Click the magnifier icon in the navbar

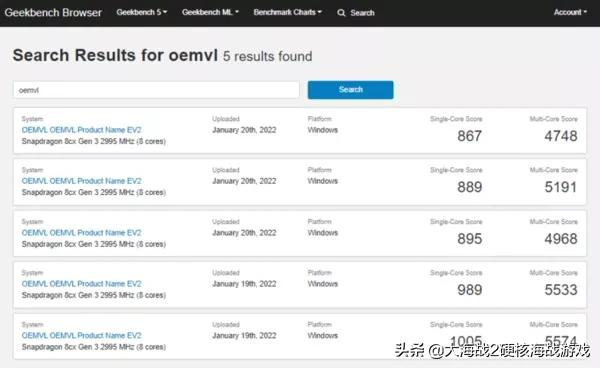341,13
